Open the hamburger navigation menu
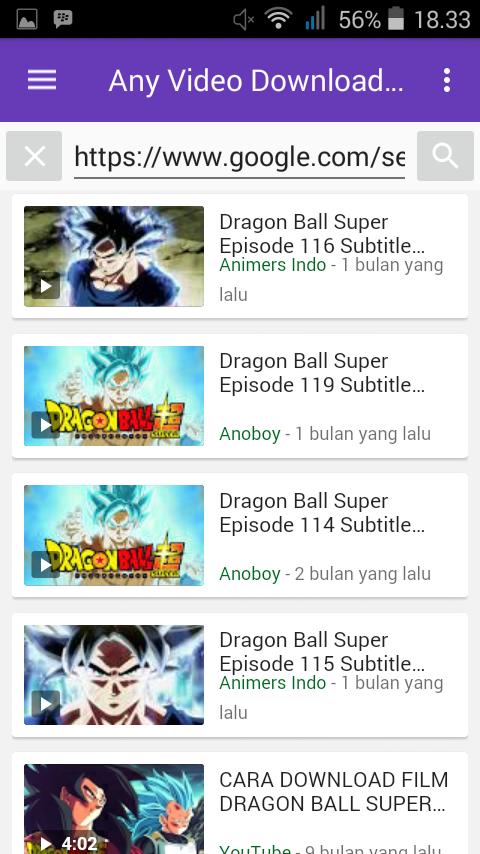480x854 pixels. 42,81
